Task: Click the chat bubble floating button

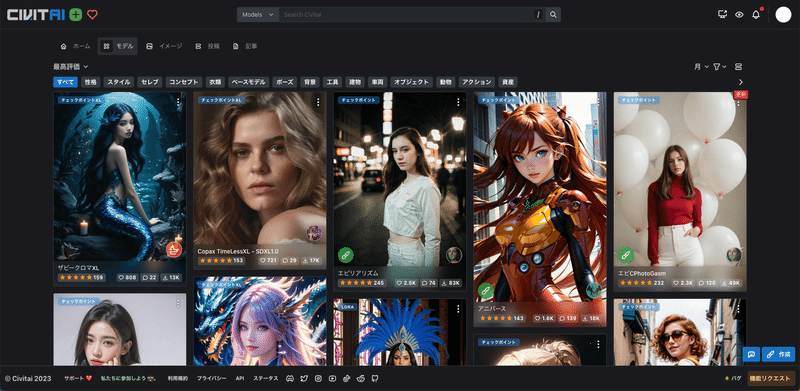Action: pos(751,354)
